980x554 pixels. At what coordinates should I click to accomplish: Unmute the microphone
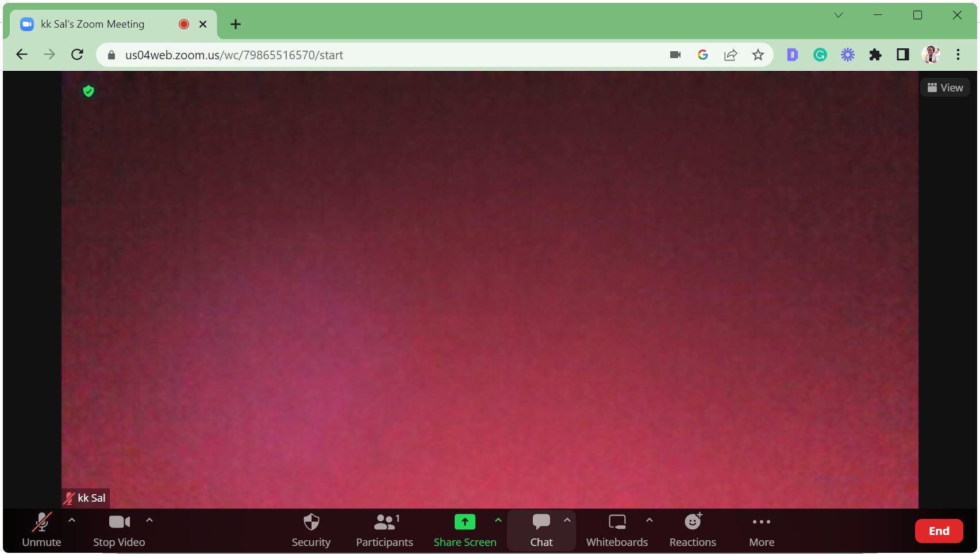click(x=41, y=529)
